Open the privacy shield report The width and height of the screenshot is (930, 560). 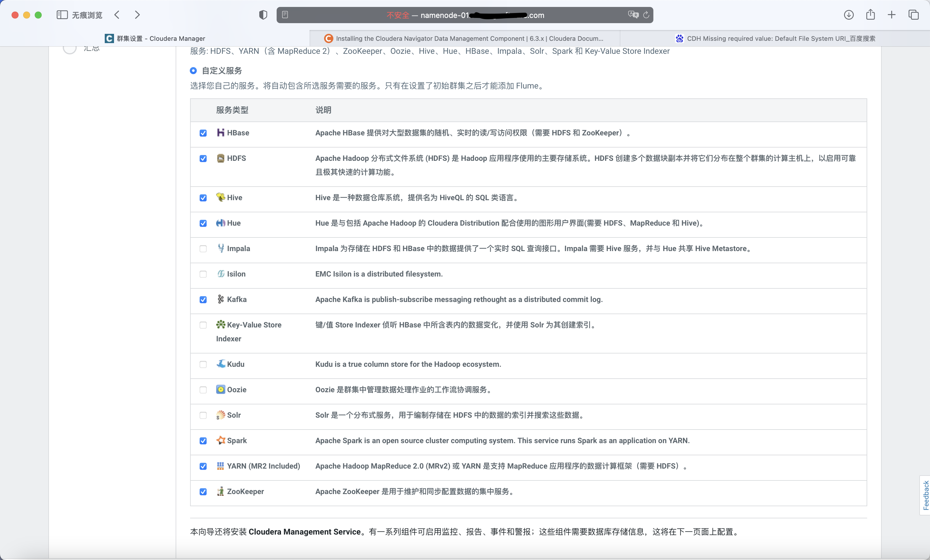coord(263,15)
